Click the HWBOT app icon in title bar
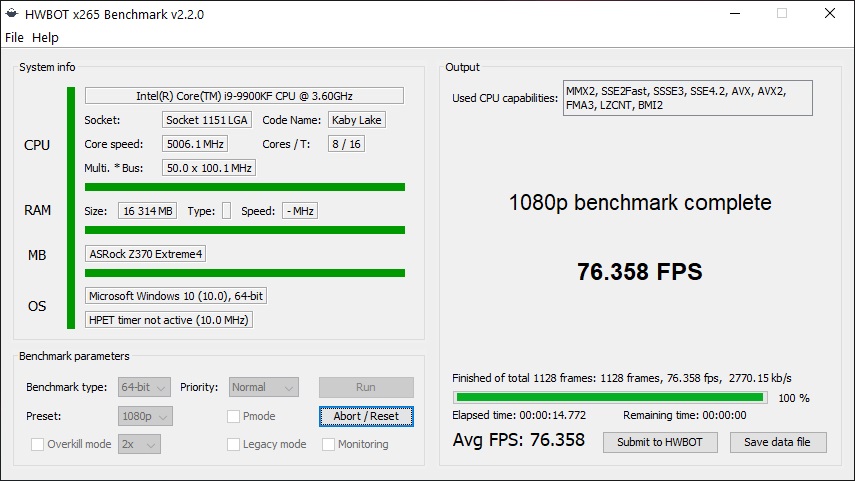The height and width of the screenshot is (481, 855). point(11,13)
